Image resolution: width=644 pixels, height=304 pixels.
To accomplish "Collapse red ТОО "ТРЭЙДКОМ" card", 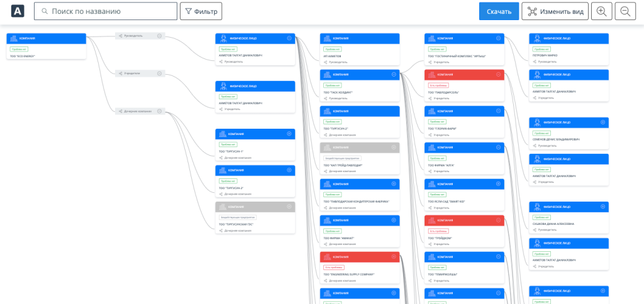I will pos(498,220).
